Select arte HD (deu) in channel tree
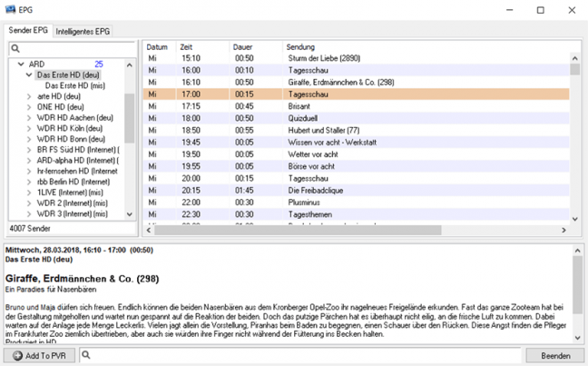The image size is (588, 366). click(x=58, y=96)
